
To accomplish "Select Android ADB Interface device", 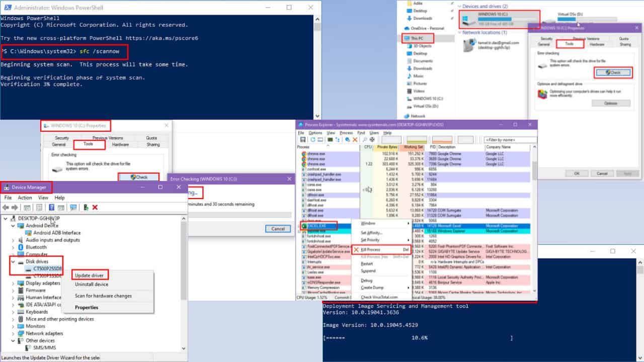I will pyautogui.click(x=53, y=233).
